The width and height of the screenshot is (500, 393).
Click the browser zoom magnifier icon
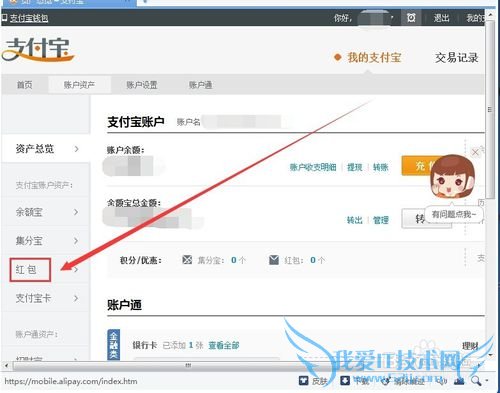(476, 380)
